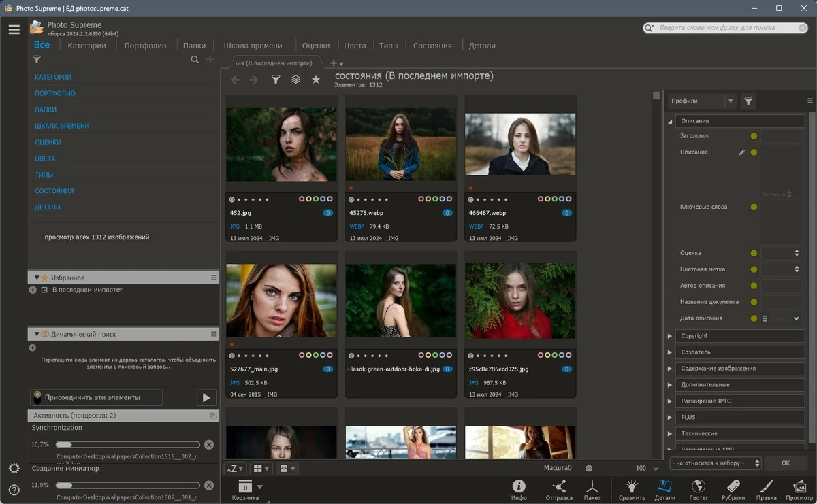Expand the Copyright section
Image resolution: width=817 pixels, height=504 pixels.
[x=670, y=336]
